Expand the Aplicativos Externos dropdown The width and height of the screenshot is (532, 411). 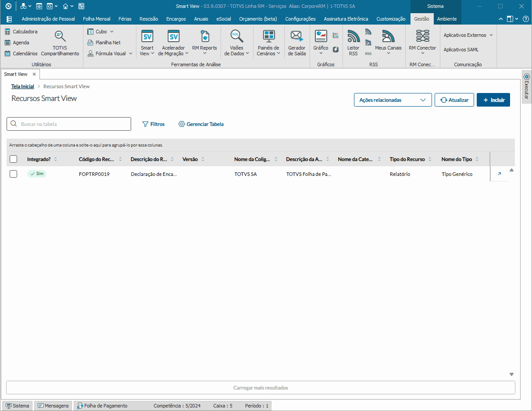[x=468, y=35]
